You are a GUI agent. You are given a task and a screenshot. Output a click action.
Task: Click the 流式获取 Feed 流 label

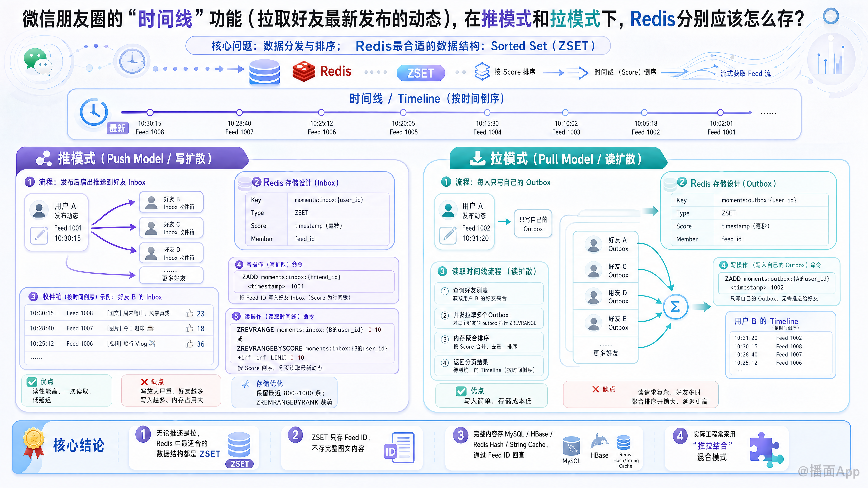745,73
